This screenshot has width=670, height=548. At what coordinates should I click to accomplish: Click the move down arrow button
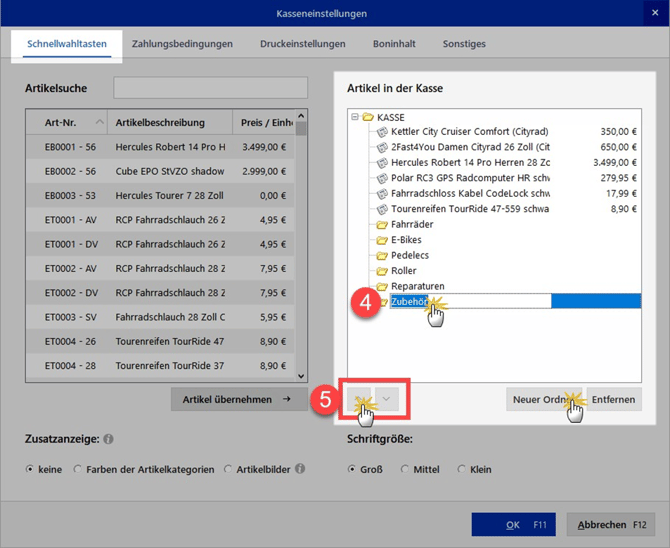tap(388, 398)
